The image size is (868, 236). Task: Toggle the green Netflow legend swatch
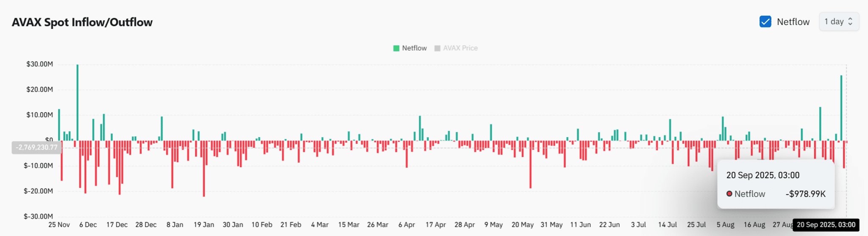[396, 48]
